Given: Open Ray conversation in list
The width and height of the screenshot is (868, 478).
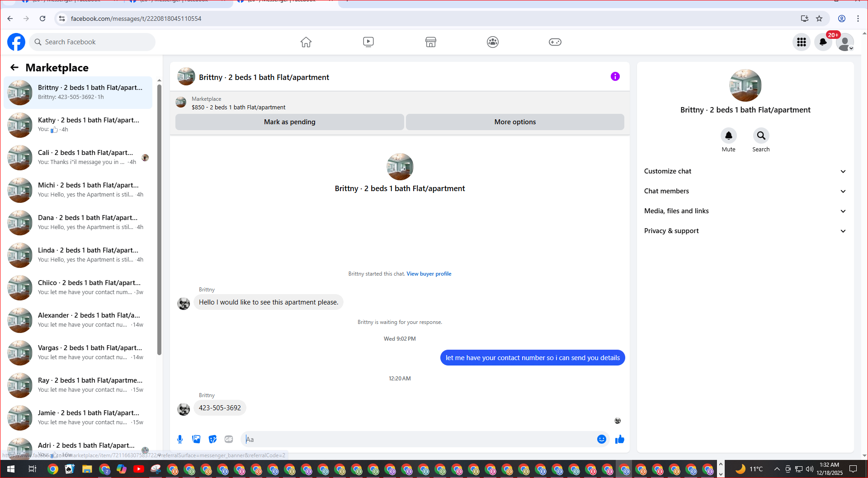Looking at the screenshot, I should coord(78,385).
